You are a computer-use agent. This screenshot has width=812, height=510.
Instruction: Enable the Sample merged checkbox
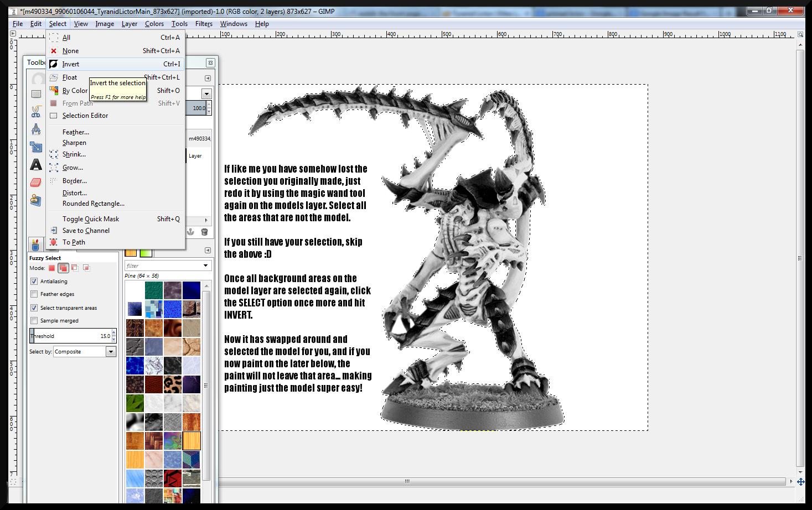34,321
